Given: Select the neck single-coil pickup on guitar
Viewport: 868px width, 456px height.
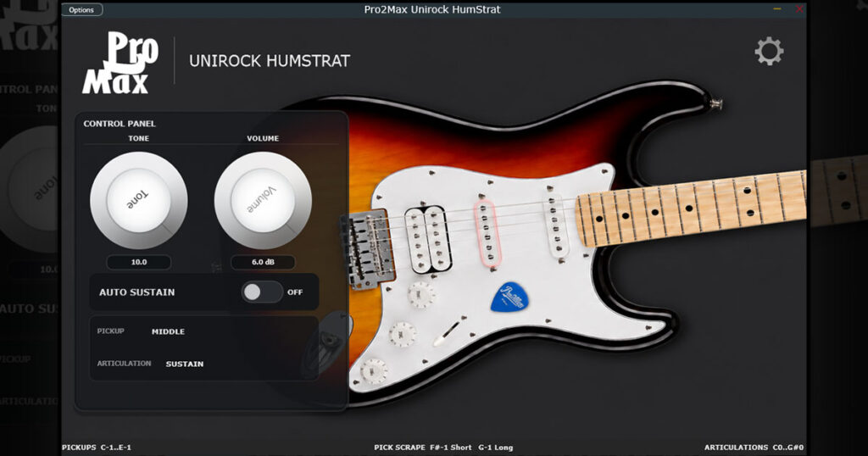Looking at the screenshot, I should tap(556, 225).
